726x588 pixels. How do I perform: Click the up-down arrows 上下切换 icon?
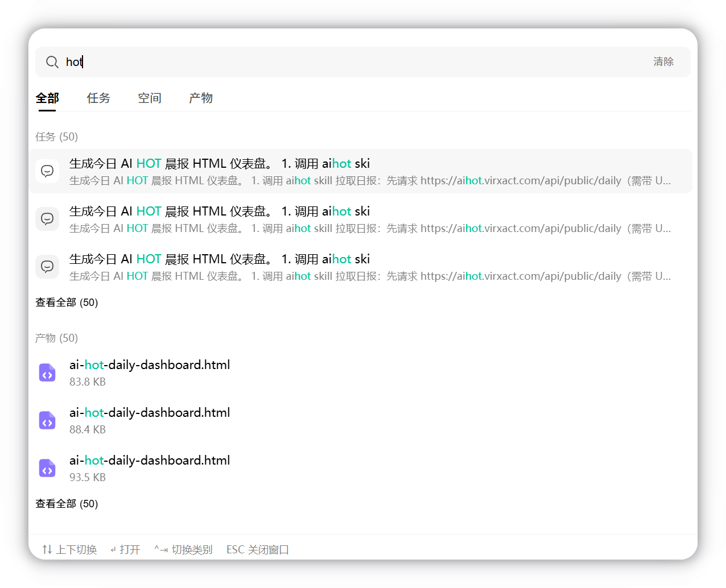click(x=47, y=549)
